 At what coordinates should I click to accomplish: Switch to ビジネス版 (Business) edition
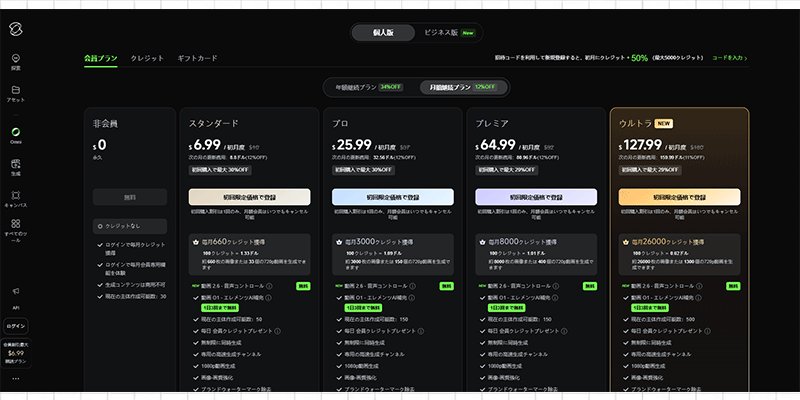pos(449,33)
